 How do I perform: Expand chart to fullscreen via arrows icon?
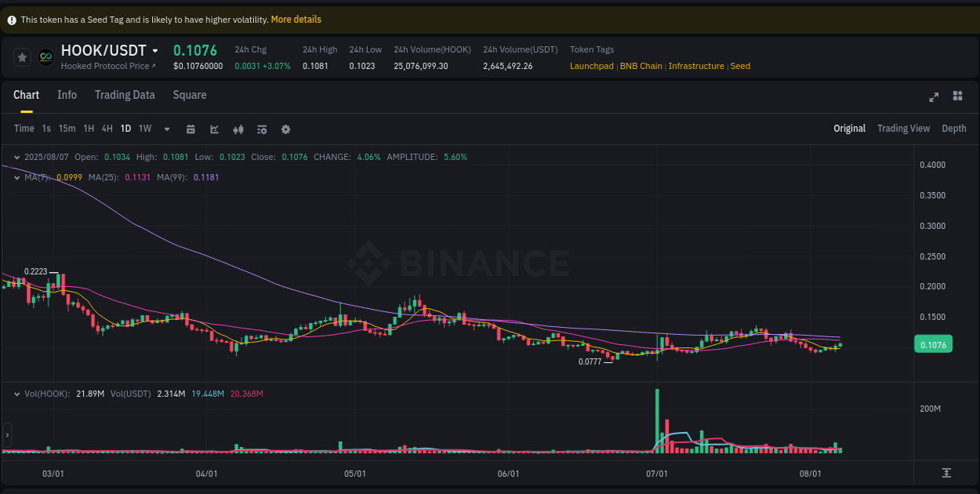(934, 96)
